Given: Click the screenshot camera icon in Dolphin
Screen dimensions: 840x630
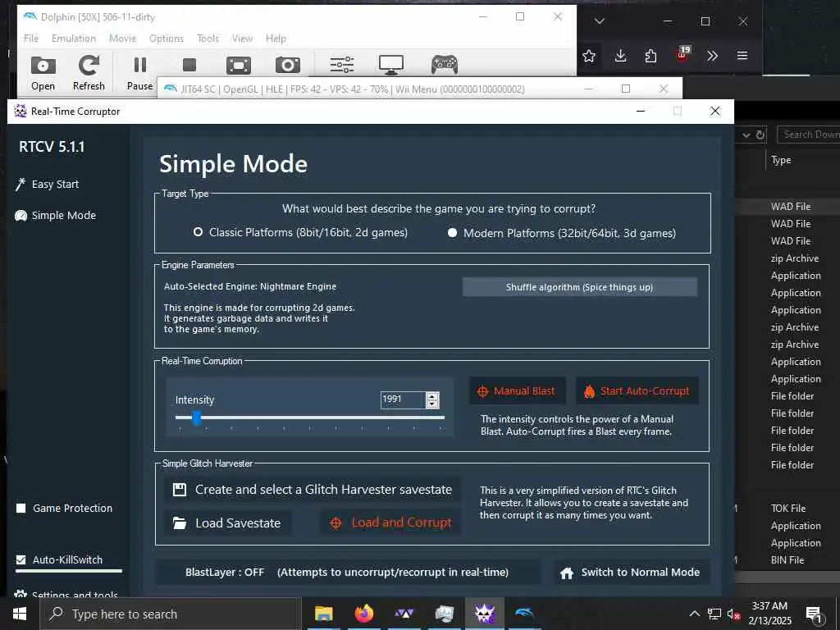Looking at the screenshot, I should coord(288,65).
